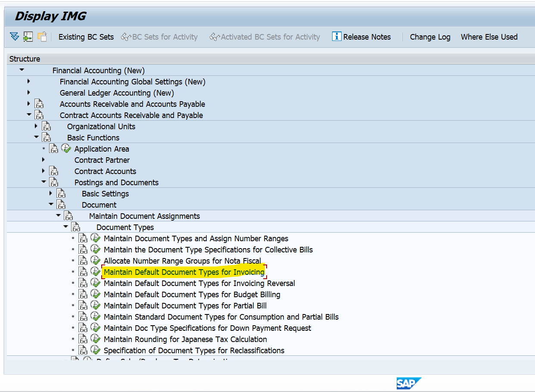Open the Change Log
The height and width of the screenshot is (392, 535).
[x=430, y=37]
